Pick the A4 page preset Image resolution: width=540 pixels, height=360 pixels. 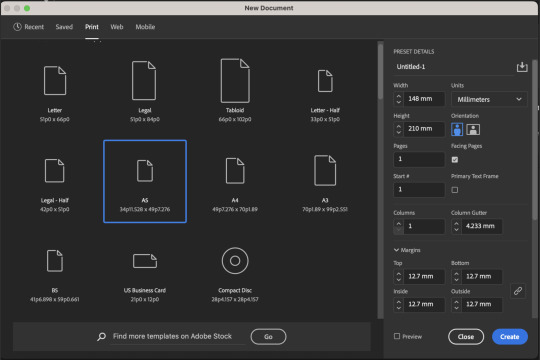coord(235,171)
